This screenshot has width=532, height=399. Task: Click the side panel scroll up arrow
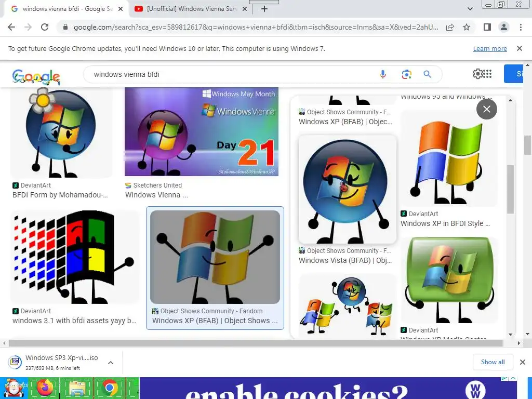tap(510, 100)
